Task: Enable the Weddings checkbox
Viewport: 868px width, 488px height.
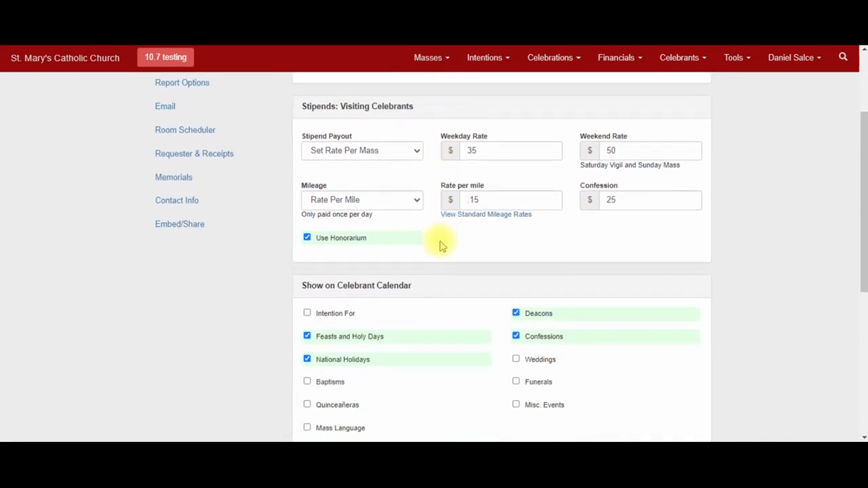Action: pyautogui.click(x=516, y=359)
